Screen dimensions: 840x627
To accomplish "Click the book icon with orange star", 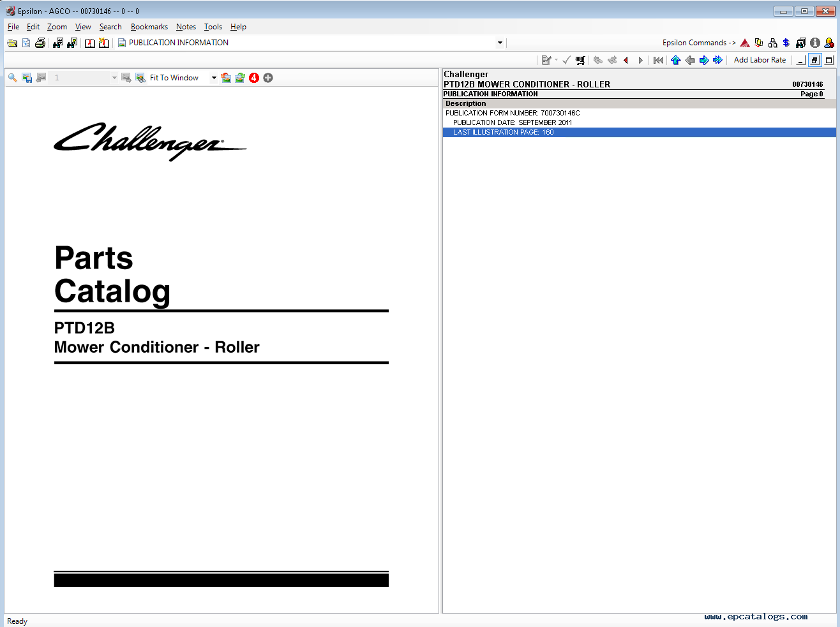I will pyautogui.click(x=104, y=43).
